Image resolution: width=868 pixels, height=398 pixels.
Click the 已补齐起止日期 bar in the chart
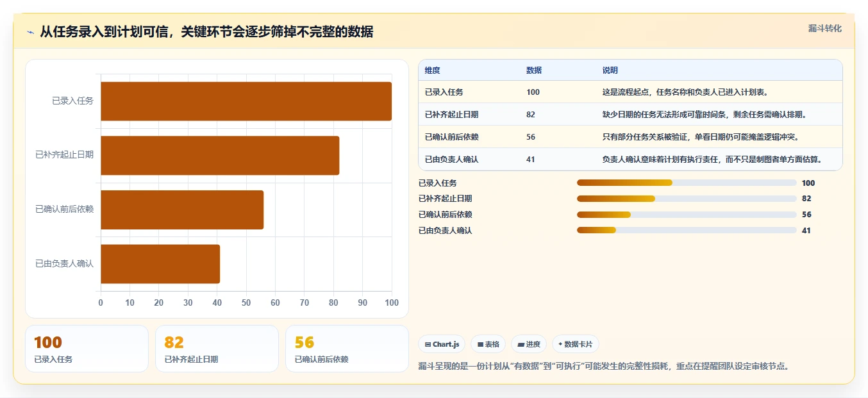(220, 155)
